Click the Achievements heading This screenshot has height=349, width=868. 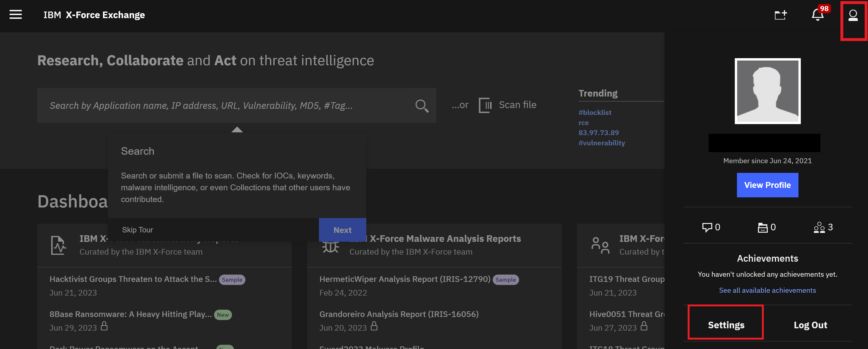coord(767,259)
